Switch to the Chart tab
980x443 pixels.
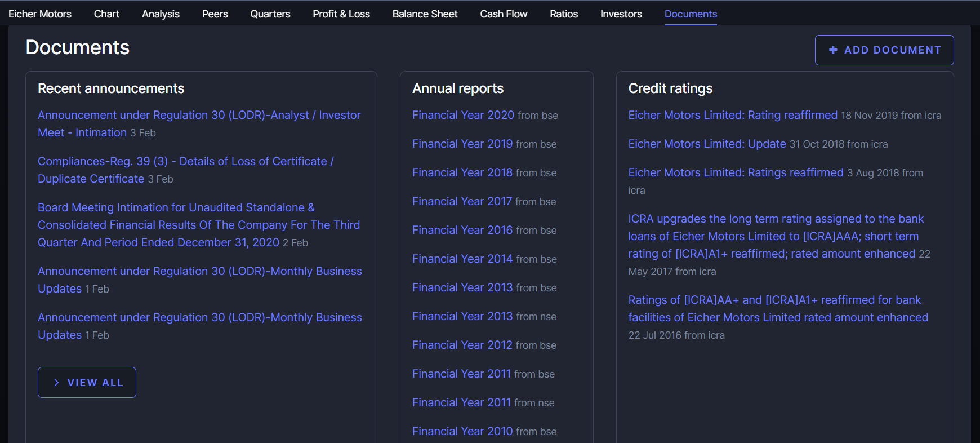coord(106,14)
